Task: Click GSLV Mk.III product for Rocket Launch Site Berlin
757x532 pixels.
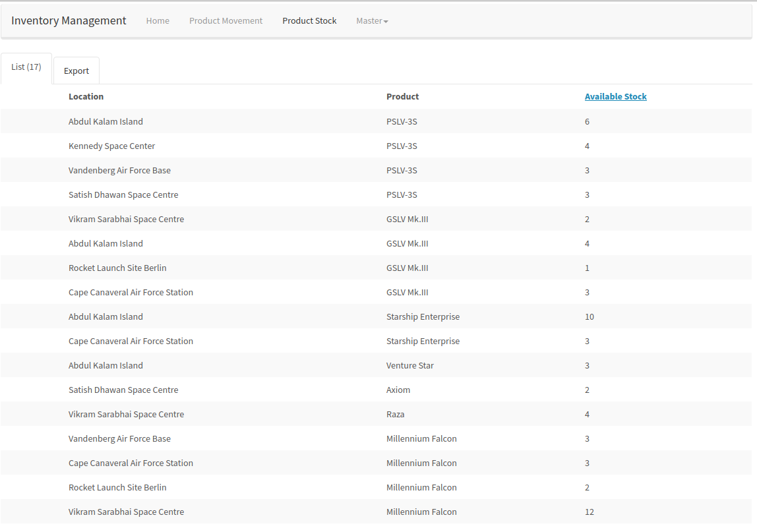Action: (407, 268)
